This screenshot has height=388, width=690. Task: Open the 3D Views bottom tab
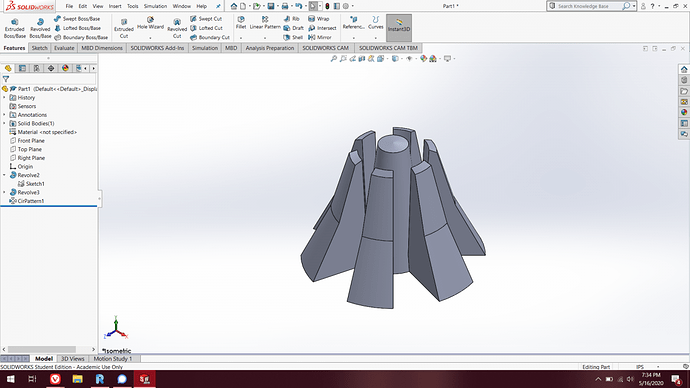pyautogui.click(x=73, y=359)
